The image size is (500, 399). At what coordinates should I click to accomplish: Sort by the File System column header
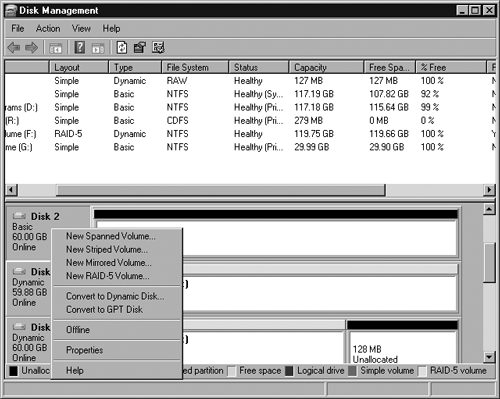(195, 67)
